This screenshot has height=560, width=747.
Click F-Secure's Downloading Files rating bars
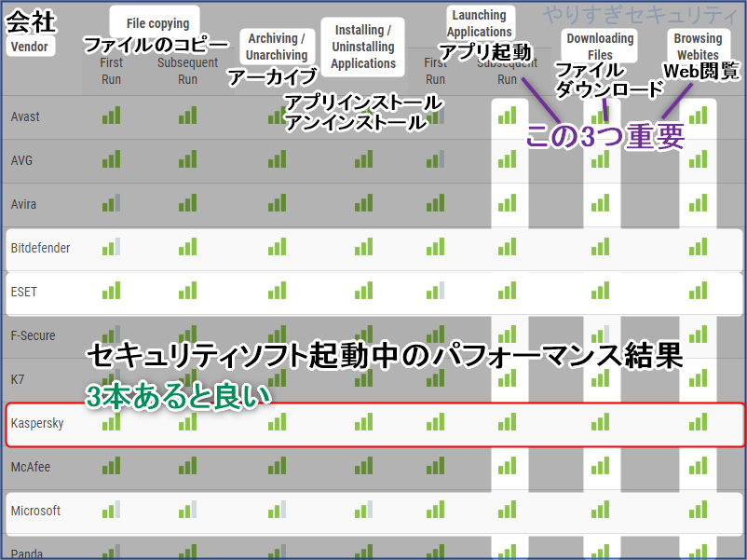pyautogui.click(x=600, y=335)
